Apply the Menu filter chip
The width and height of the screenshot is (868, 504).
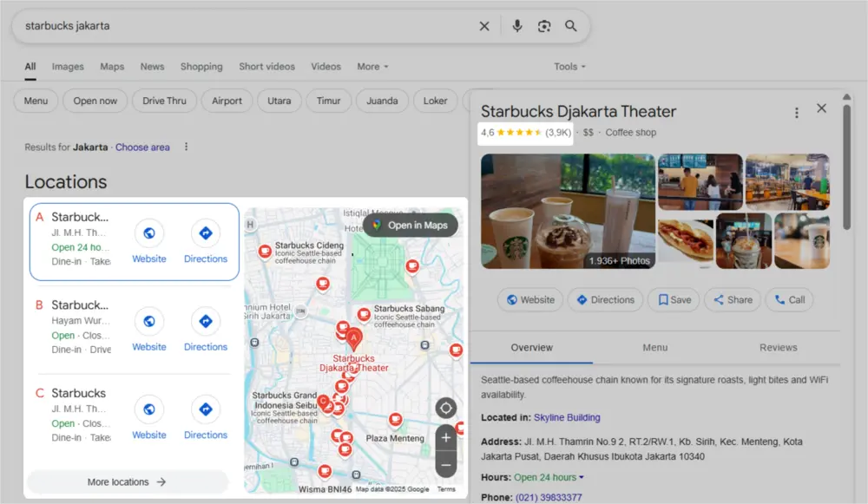point(36,101)
